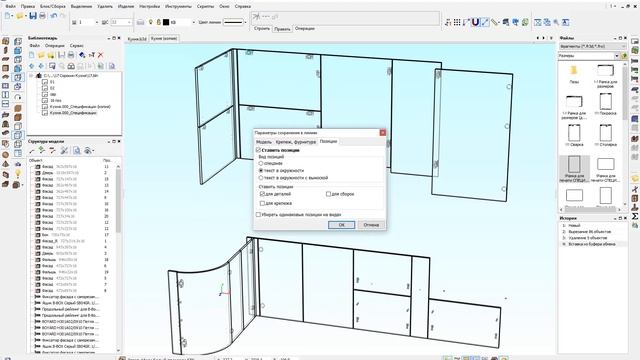
Task: Click the New document icon in main toolbar
Action: [x=7, y=16]
